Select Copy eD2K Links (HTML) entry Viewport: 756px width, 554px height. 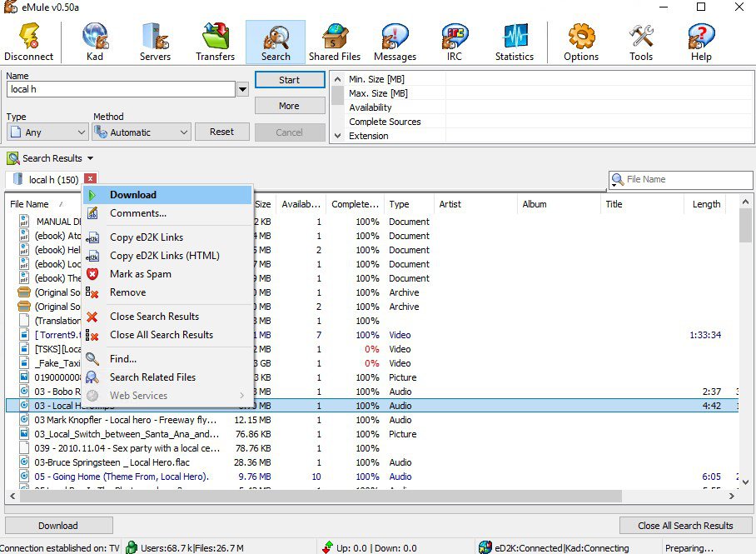(x=167, y=256)
